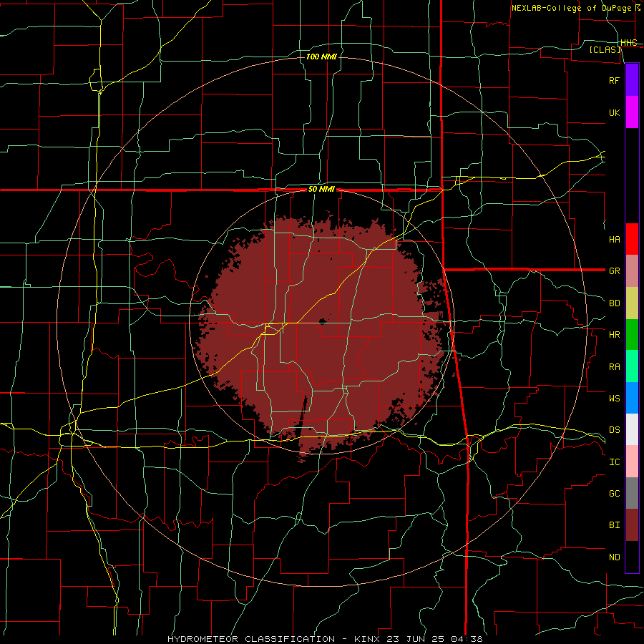
Task: Click the BD legend label
Action: point(614,303)
